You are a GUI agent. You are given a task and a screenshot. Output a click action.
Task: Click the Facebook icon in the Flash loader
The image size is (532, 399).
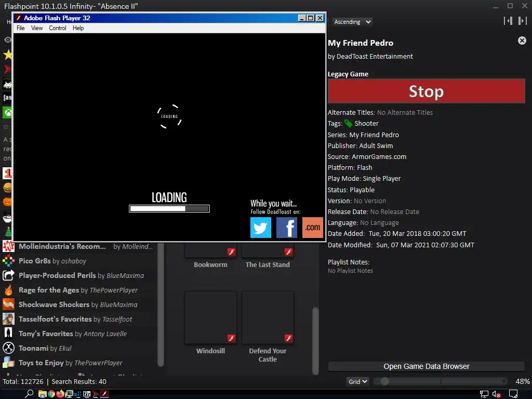(286, 228)
